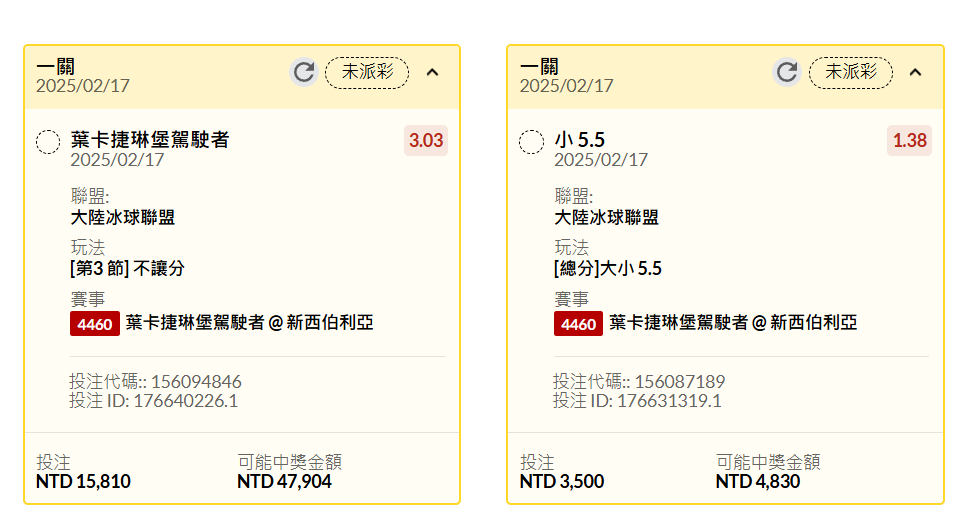Click bet code 156094846
The image size is (974, 518).
pos(195,382)
